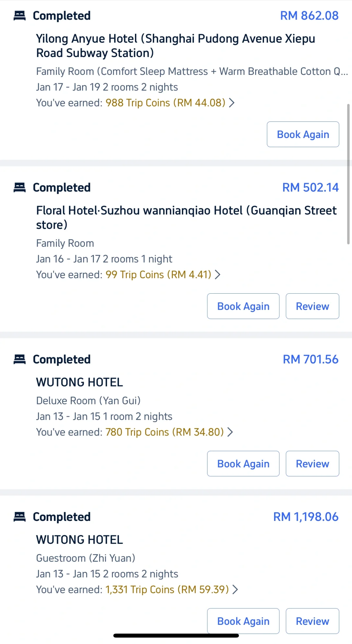
Task: Tap the home indicator bar at bottom
Action: [x=176, y=636]
